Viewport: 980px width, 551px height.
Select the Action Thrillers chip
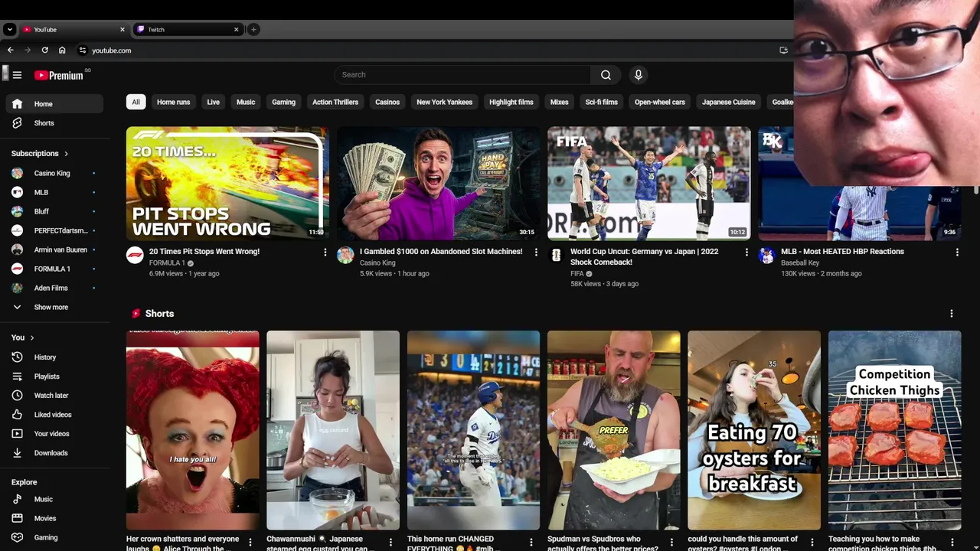click(x=335, y=102)
